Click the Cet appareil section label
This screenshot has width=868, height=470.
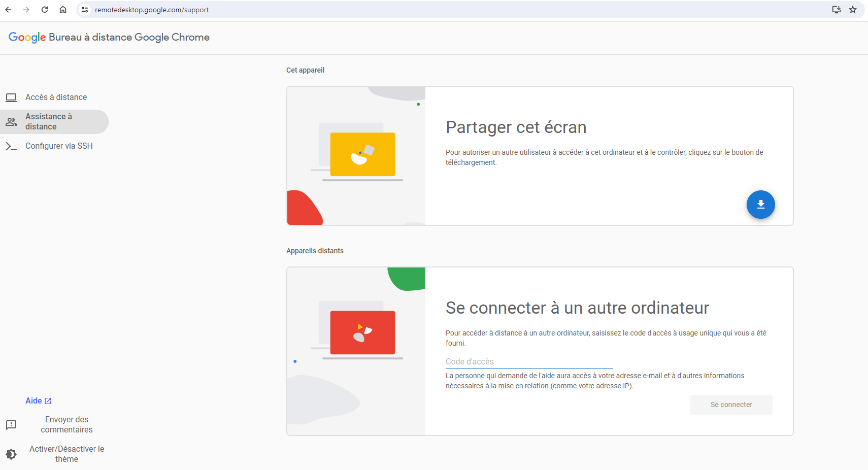coord(305,70)
